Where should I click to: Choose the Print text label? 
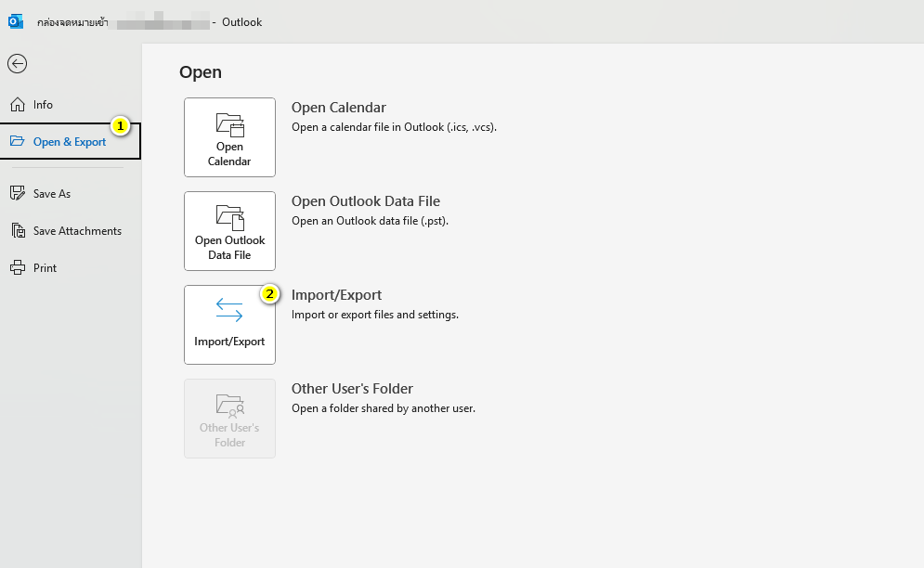click(45, 268)
